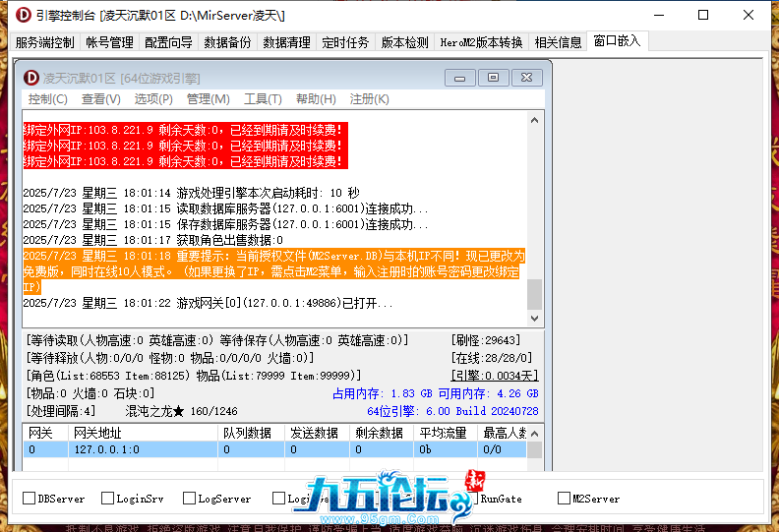Open the 选项(P) menu
The image size is (779, 532).
(x=153, y=99)
